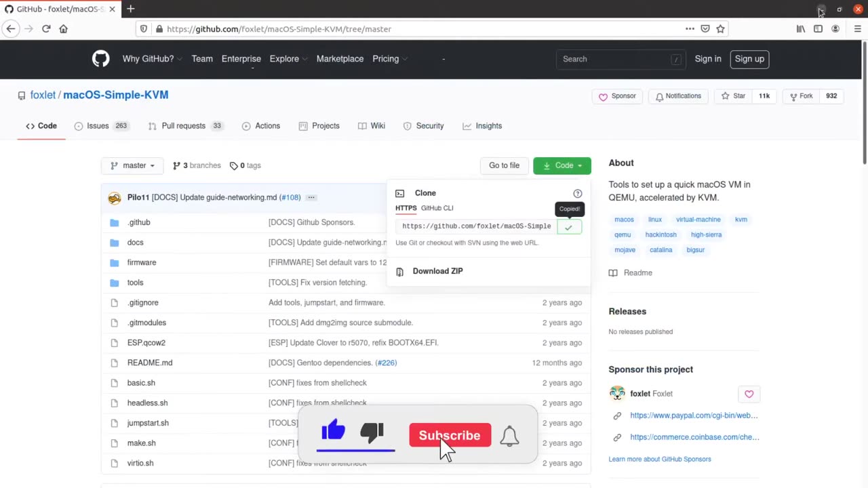
Task: Star the repository
Action: pyautogui.click(x=734, y=96)
